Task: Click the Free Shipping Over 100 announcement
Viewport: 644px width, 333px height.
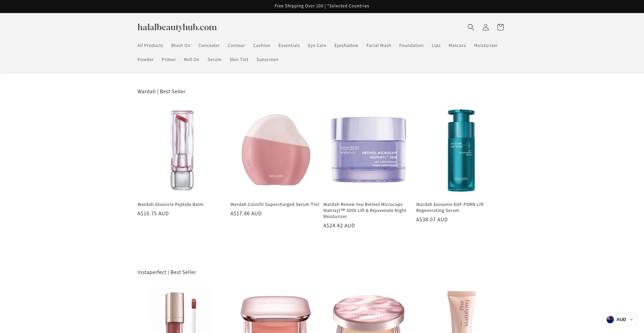Action: coord(322,6)
